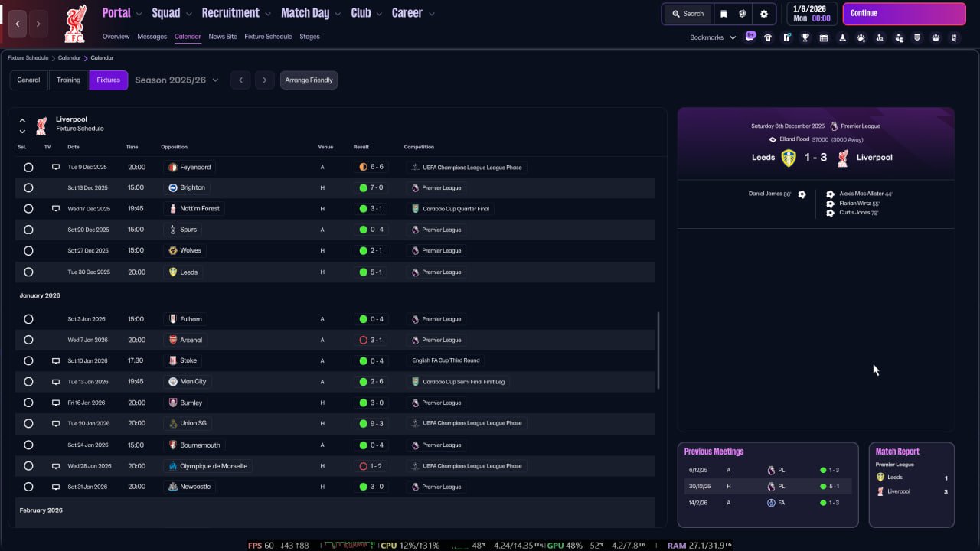Select the radio button for the Bournemouth fixture
This screenshot has height=551, width=980.
click(28, 445)
